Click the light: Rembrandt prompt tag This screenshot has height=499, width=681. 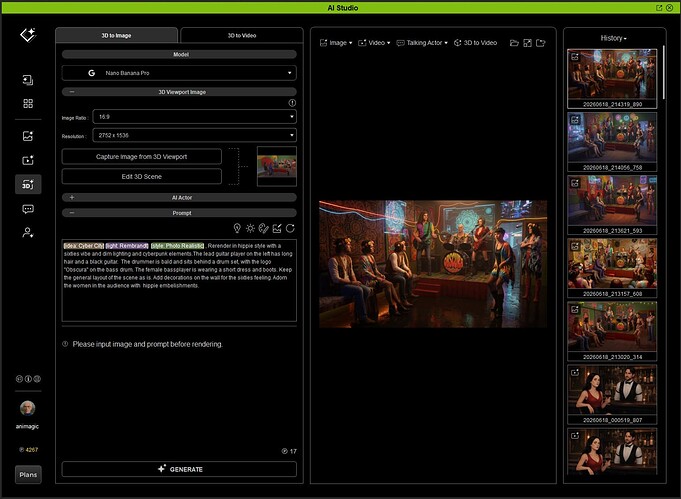tap(127, 246)
